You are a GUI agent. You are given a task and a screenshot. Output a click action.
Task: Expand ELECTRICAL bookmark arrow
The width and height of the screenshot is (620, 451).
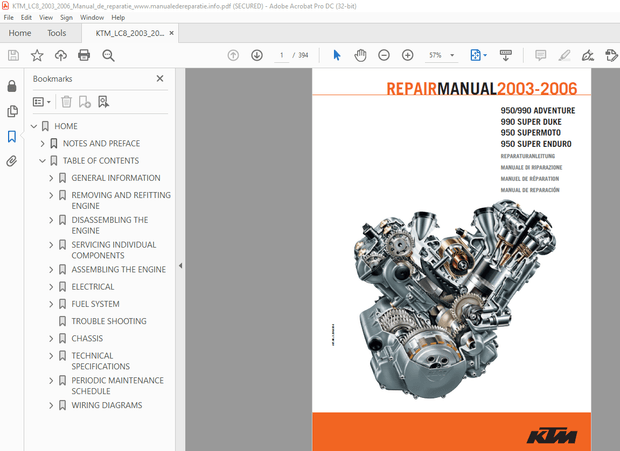pos(51,287)
